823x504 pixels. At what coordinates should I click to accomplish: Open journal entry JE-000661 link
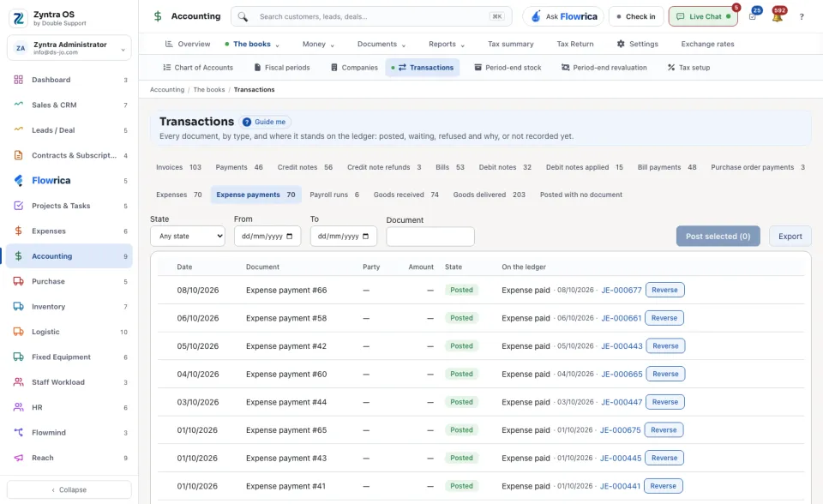(621, 318)
